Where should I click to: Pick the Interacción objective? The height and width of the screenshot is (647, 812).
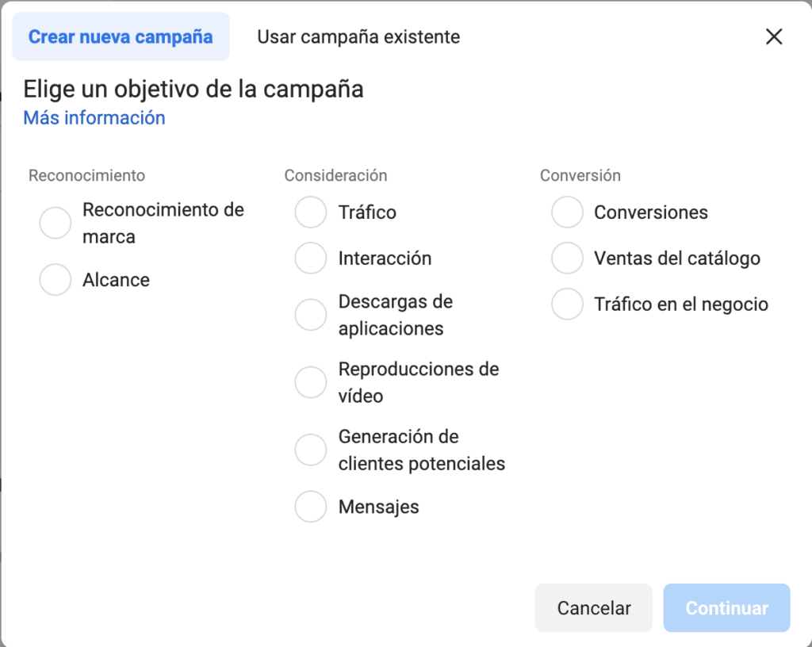click(x=311, y=258)
